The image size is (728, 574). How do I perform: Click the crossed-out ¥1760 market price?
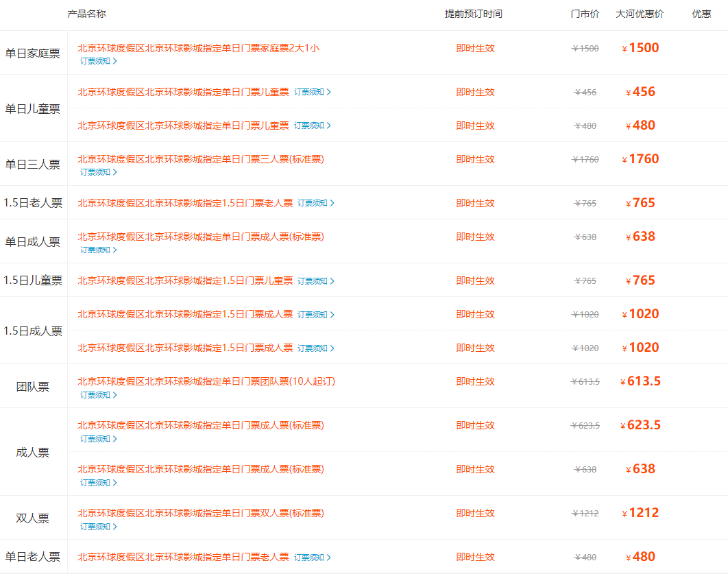[585, 160]
